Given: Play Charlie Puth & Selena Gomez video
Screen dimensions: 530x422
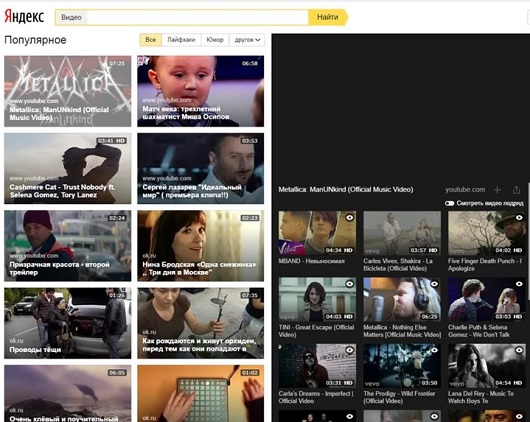Looking at the screenshot, I should (487, 299).
